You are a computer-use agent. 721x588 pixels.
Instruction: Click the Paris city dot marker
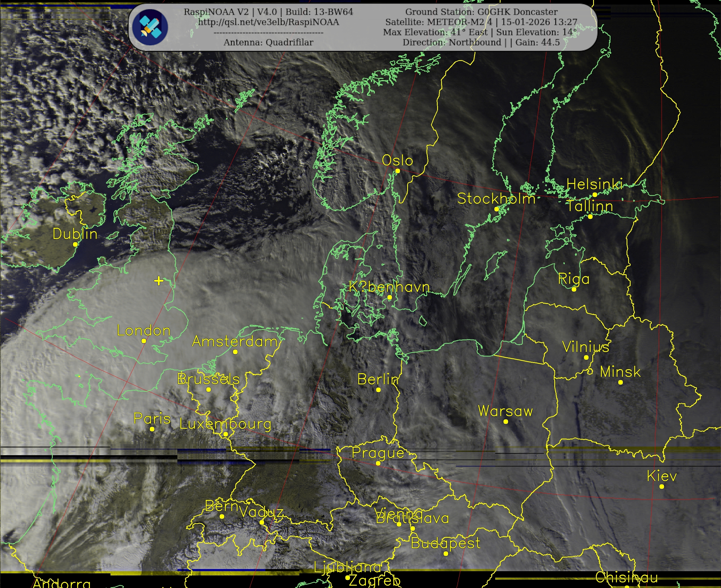pos(152,429)
